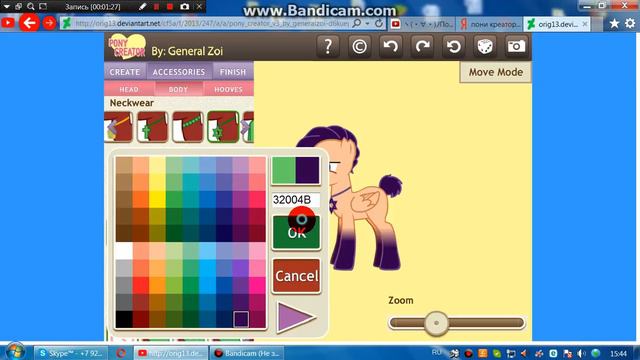Viewport: 640px width, 360px height.
Task: Click the green half of color preview
Action: (x=284, y=170)
